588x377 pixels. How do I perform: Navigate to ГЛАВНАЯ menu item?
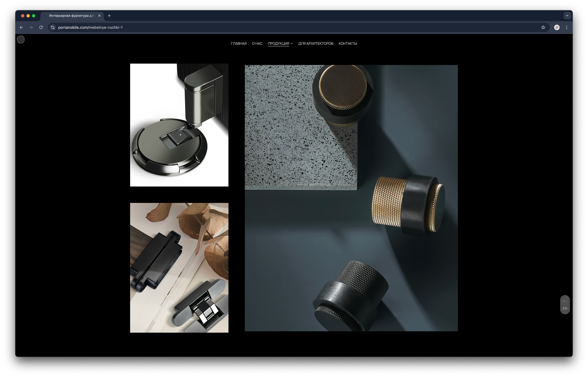tap(239, 44)
